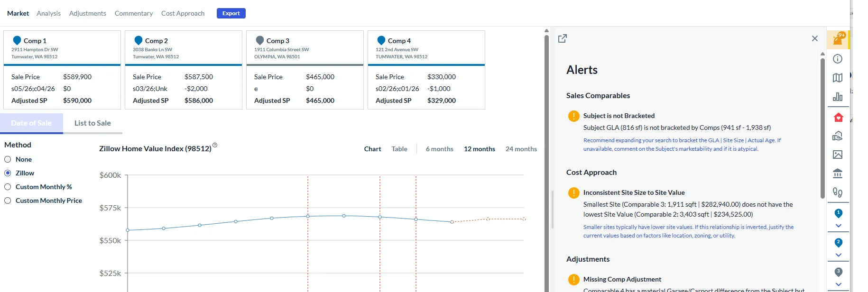868x292 pixels.
Task: Set range to 6 months
Action: click(x=440, y=149)
